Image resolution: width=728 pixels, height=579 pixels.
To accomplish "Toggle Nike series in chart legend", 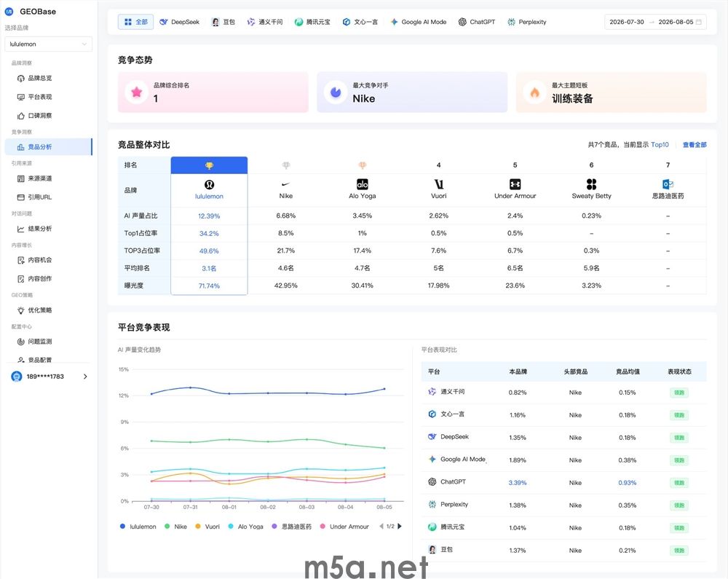I will tap(176, 527).
